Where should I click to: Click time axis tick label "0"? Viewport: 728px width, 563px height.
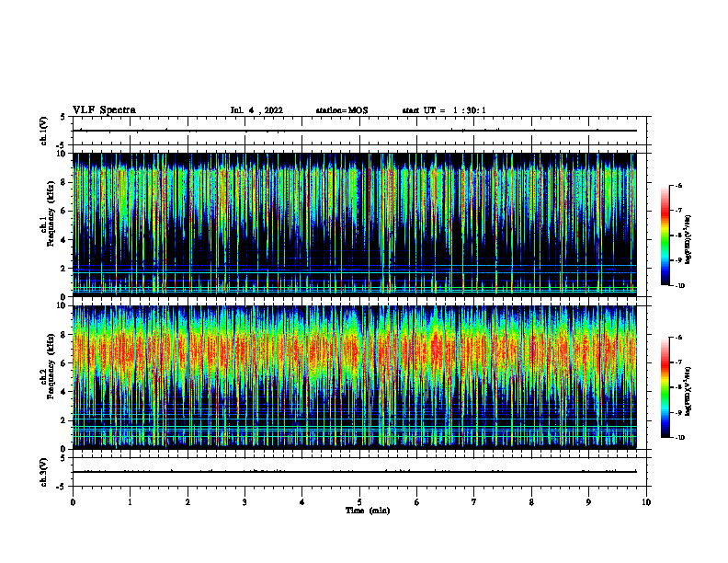coord(73,502)
